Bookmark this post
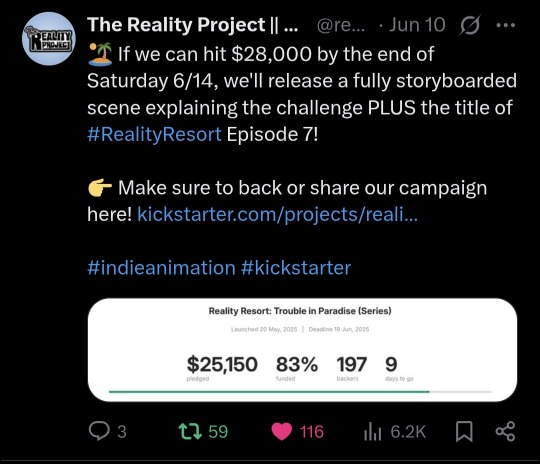540x464 pixels. pos(464,432)
